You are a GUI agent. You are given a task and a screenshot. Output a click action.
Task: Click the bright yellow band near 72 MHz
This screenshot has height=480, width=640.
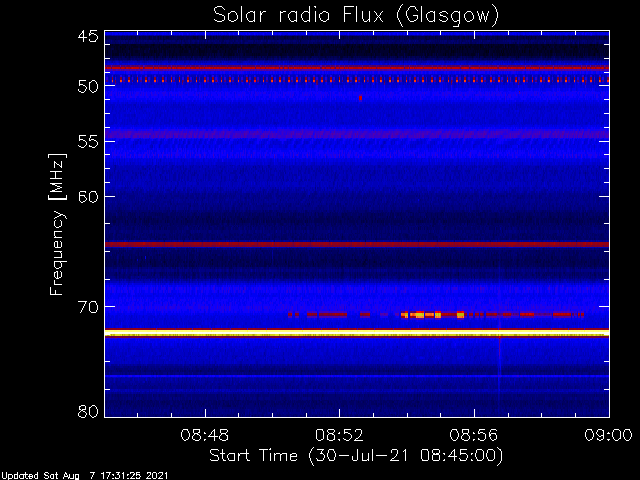click(x=357, y=334)
